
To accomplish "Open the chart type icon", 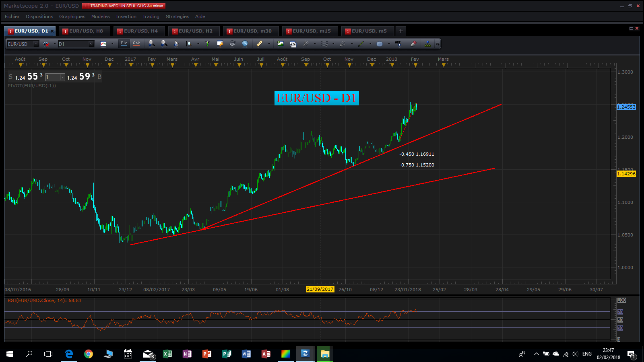I will pos(103,44).
